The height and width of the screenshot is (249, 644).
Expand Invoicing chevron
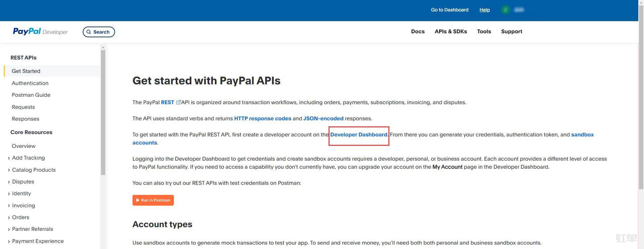click(x=9, y=206)
